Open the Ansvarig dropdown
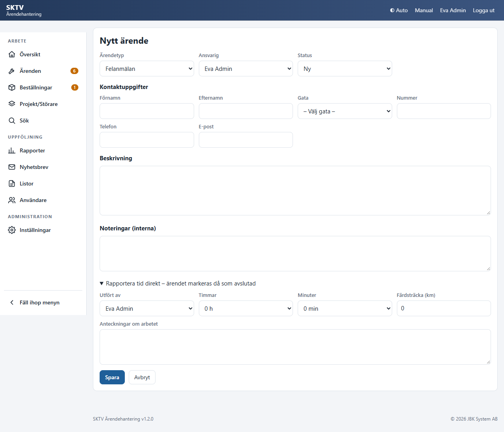Screen dimensions: 504x432 pos(246,69)
